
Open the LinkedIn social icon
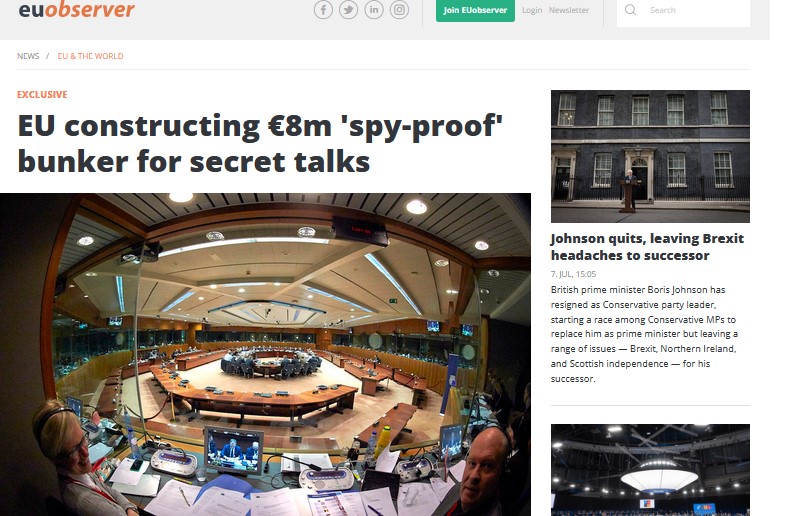pyautogui.click(x=374, y=10)
